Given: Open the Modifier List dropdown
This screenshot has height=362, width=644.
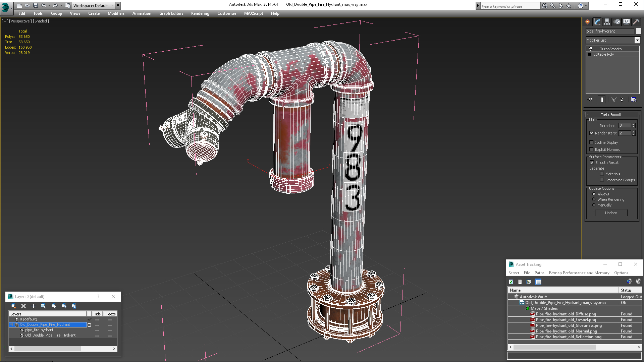Looking at the screenshot, I should (637, 40).
